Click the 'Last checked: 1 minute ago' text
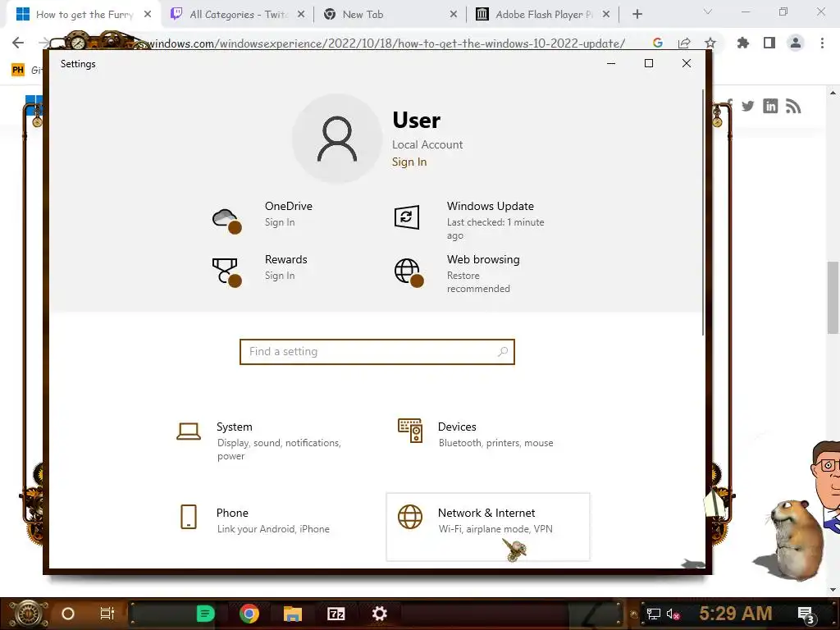 [x=495, y=229]
